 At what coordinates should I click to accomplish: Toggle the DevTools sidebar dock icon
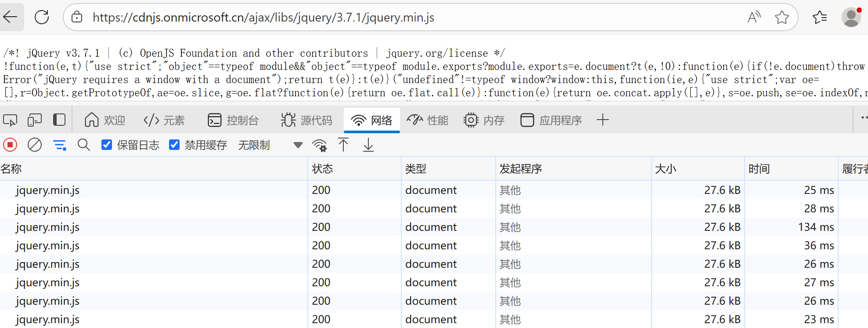tap(59, 120)
